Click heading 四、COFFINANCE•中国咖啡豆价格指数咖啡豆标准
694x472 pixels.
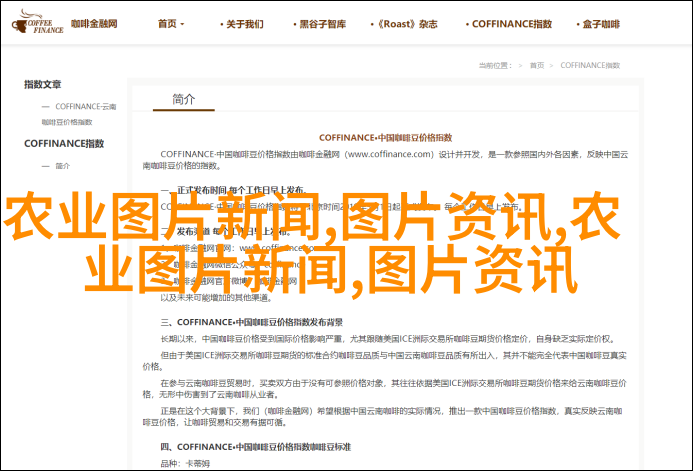click(255, 447)
